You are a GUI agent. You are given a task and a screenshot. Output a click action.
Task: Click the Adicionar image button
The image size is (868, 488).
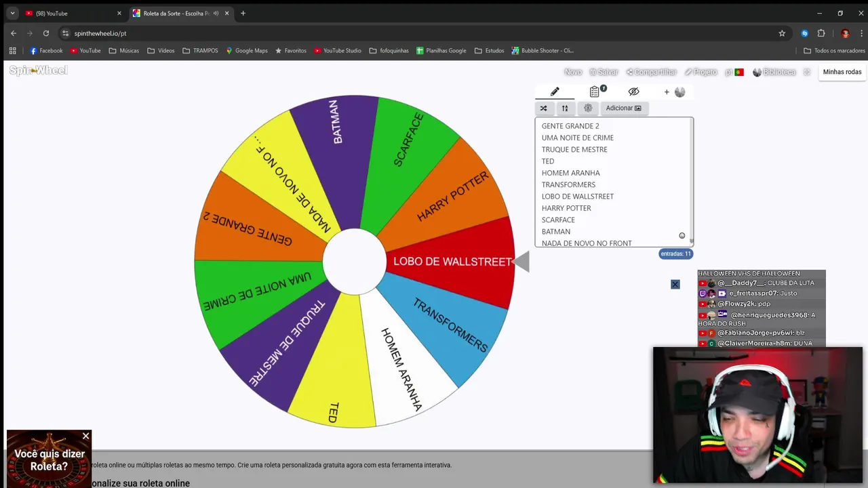point(624,108)
